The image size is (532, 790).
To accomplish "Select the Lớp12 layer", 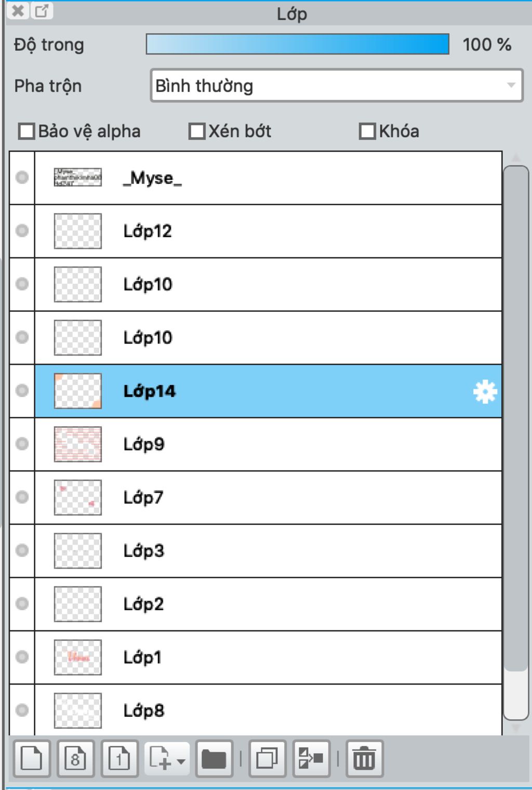I will click(268, 231).
